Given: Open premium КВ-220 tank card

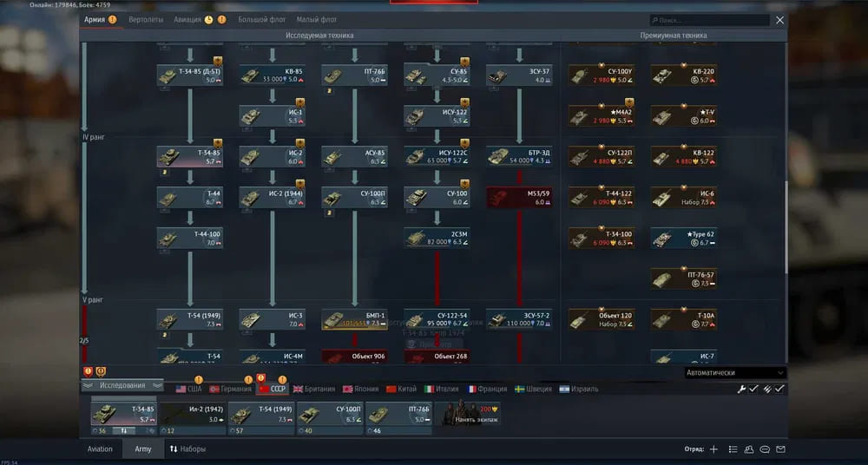Looking at the screenshot, I should click(684, 75).
